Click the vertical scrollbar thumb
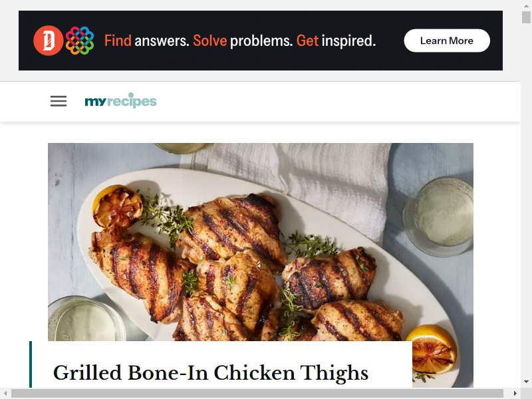The width and height of the screenshot is (532, 399). 526,17
